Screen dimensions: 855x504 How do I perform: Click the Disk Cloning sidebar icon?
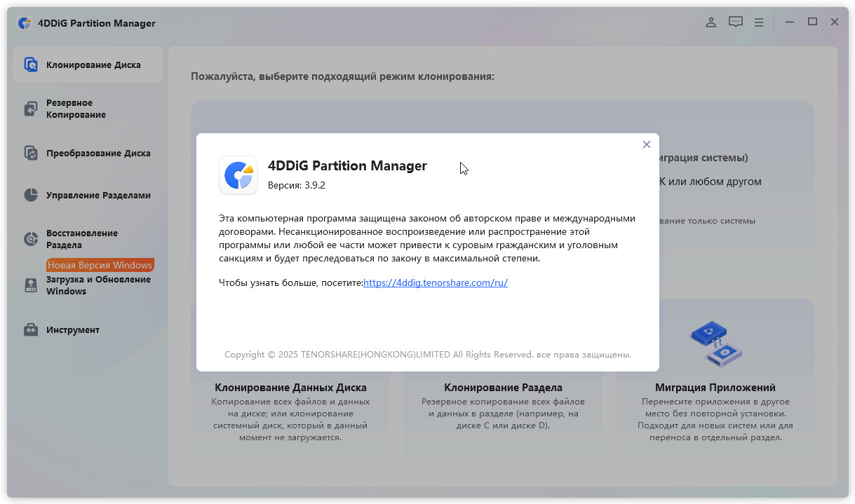coord(31,65)
